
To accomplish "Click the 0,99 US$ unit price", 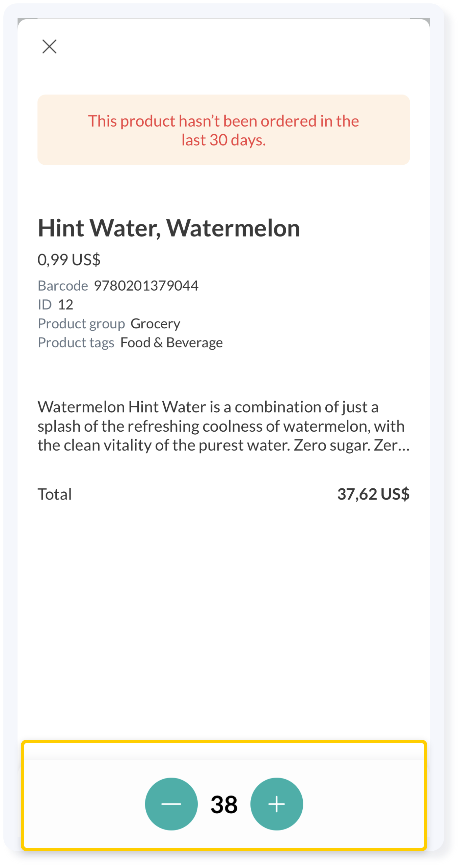I will (69, 260).
